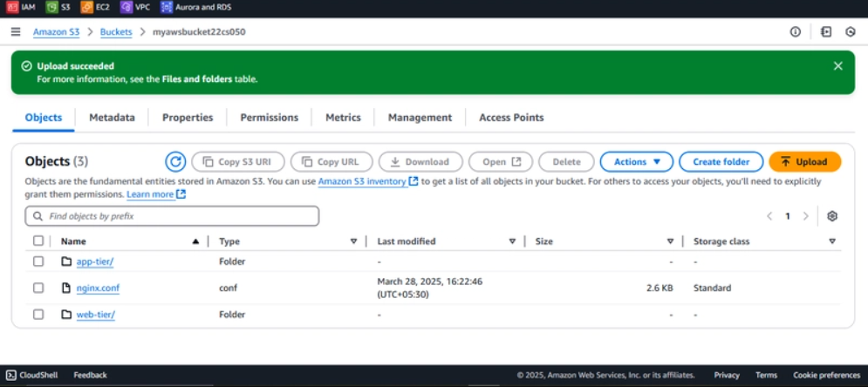
Task: Click the app-tier folder icon
Action: [66, 261]
